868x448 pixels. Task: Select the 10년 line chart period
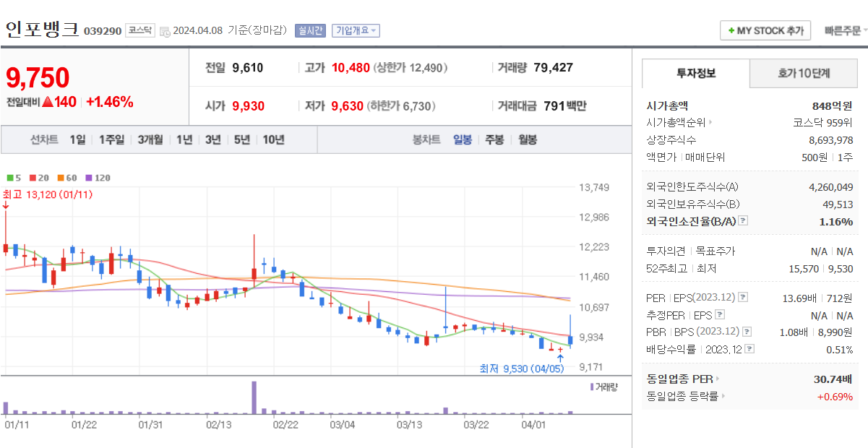(x=273, y=140)
